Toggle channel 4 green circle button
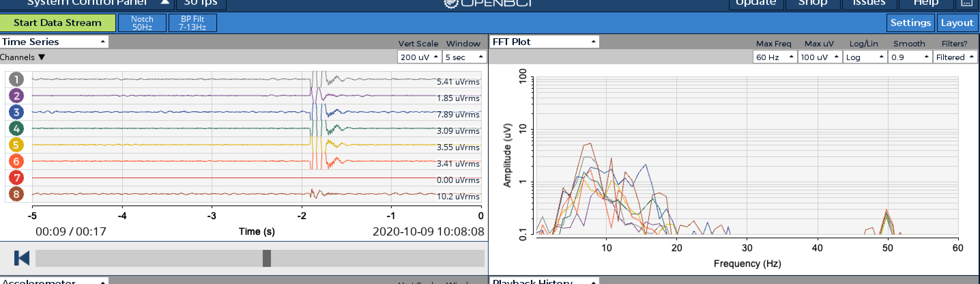Viewport: 980px width, 284px height. pyautogui.click(x=16, y=128)
